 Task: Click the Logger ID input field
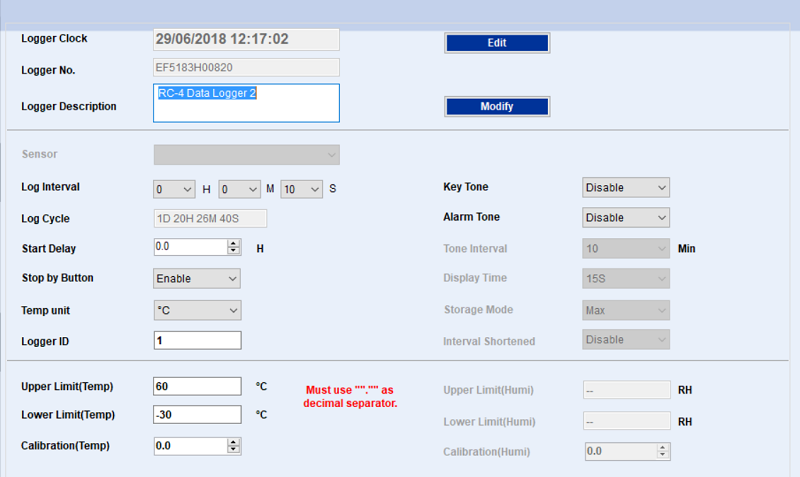pos(197,341)
